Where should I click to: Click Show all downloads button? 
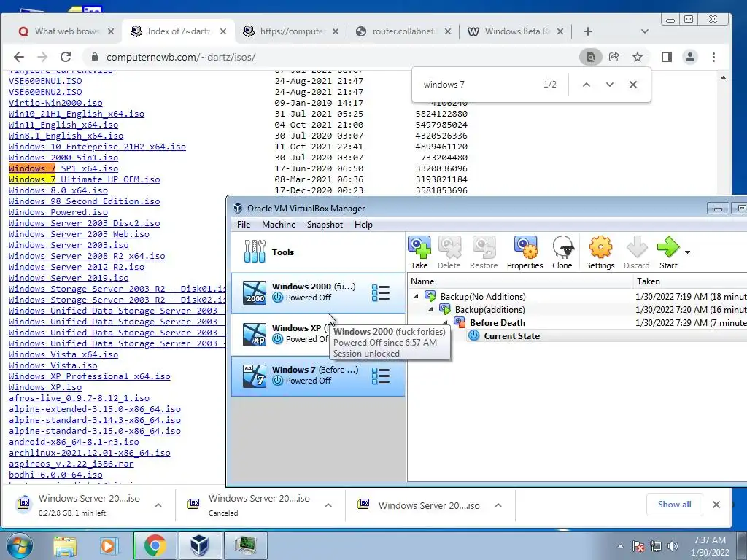(x=674, y=505)
